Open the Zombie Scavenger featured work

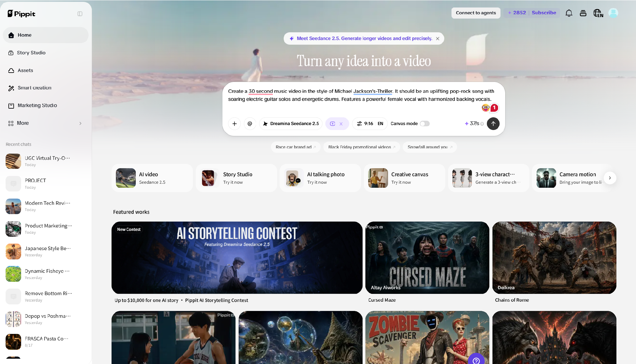pos(427,337)
